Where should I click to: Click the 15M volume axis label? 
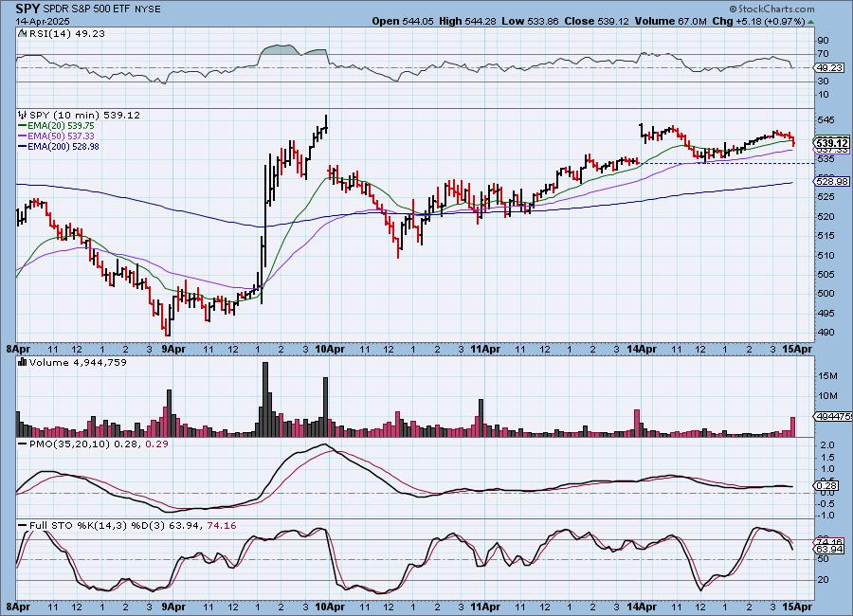(x=827, y=376)
